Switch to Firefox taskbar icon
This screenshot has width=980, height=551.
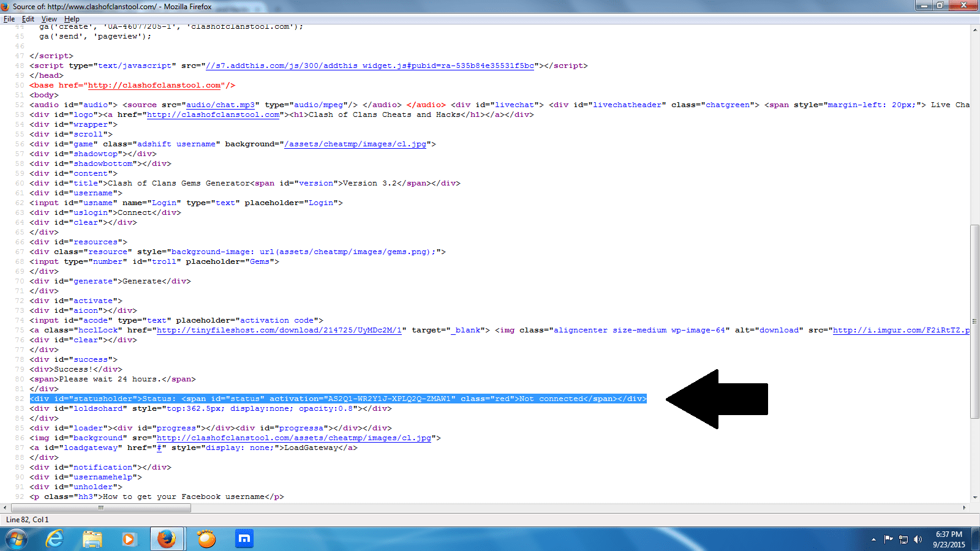[167, 539]
